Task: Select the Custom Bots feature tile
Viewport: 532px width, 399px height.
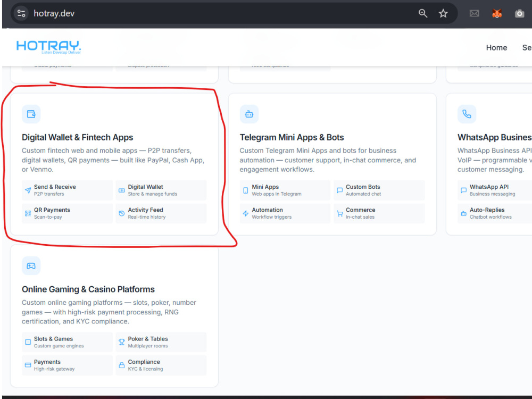Action: coord(379,190)
